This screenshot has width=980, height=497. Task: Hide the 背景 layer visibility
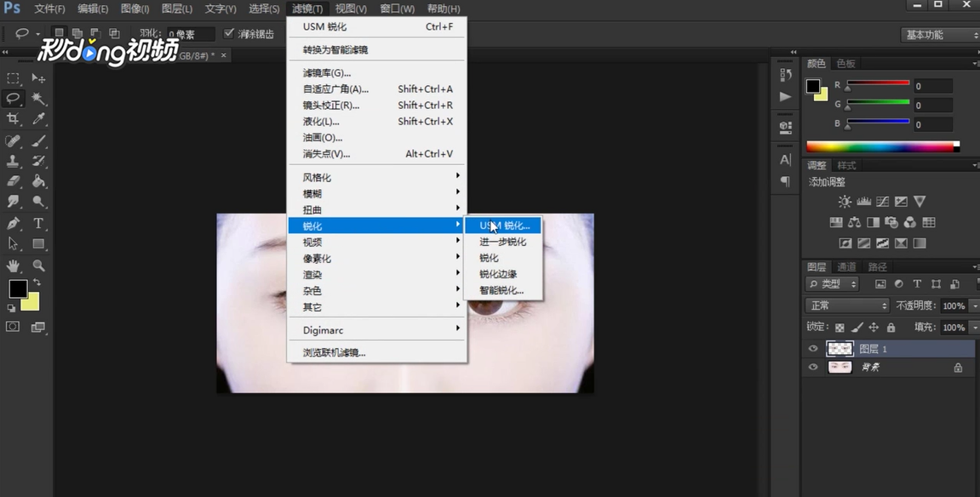click(x=813, y=367)
